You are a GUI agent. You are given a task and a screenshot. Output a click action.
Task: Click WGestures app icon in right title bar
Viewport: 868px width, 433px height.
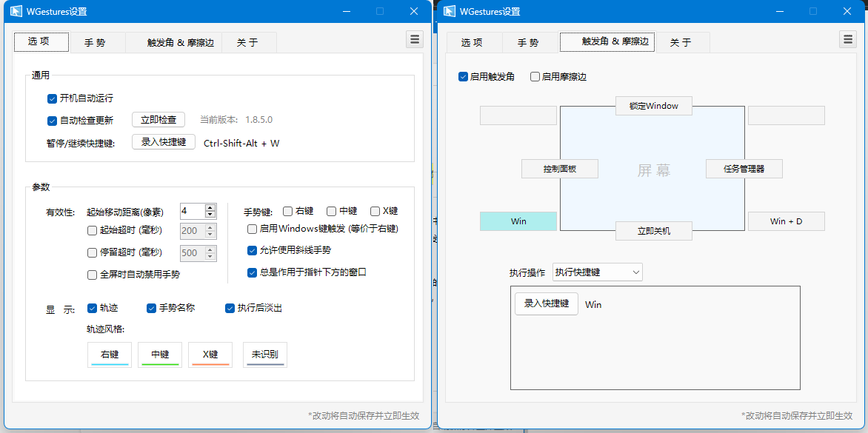pyautogui.click(x=450, y=11)
